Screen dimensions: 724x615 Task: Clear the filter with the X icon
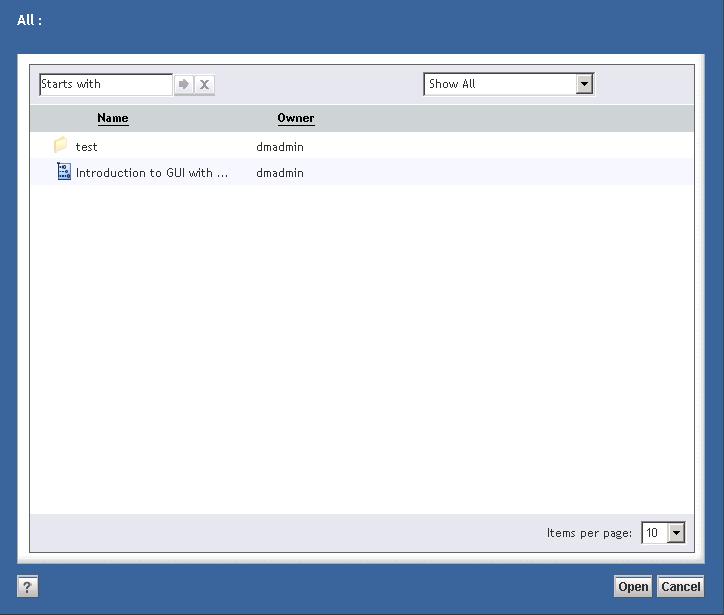(x=205, y=84)
